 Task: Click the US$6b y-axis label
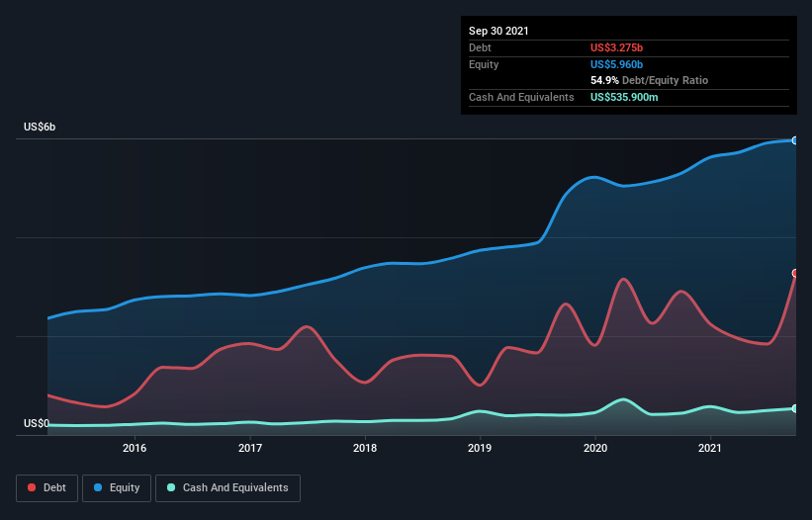[40, 127]
